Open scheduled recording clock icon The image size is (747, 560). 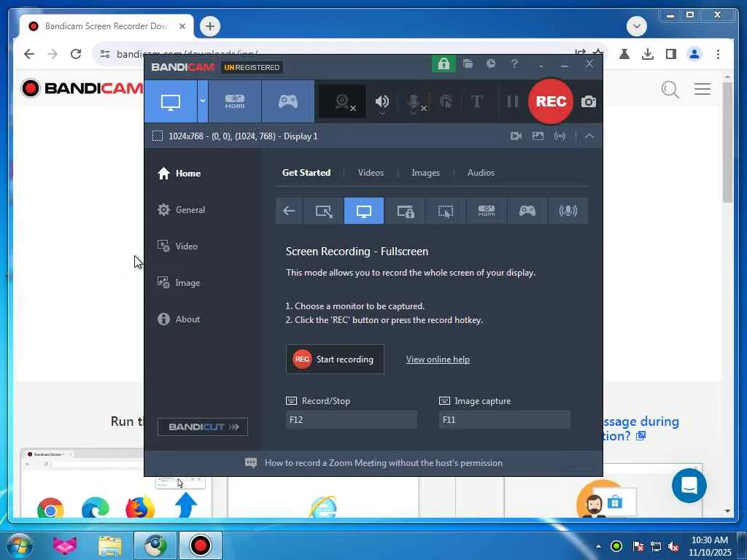click(491, 64)
